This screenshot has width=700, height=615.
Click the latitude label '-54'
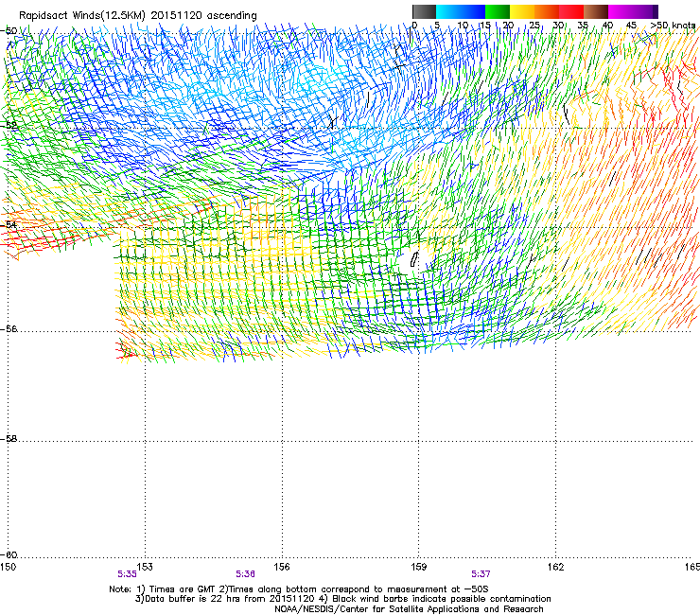(x=9, y=224)
